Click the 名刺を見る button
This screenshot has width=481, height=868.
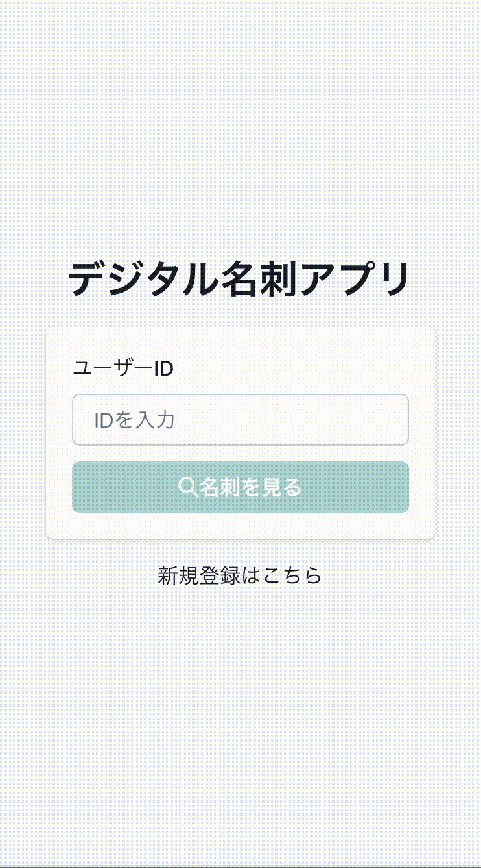240,487
